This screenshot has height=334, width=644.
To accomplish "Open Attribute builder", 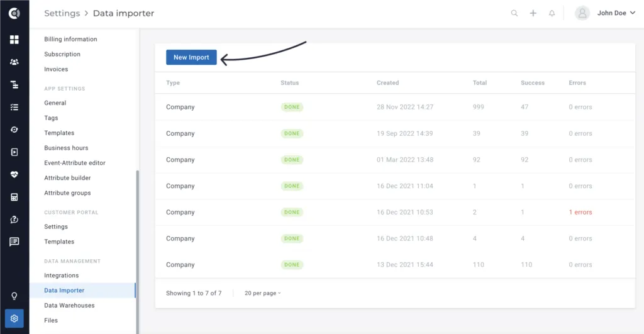I will click(x=67, y=178).
